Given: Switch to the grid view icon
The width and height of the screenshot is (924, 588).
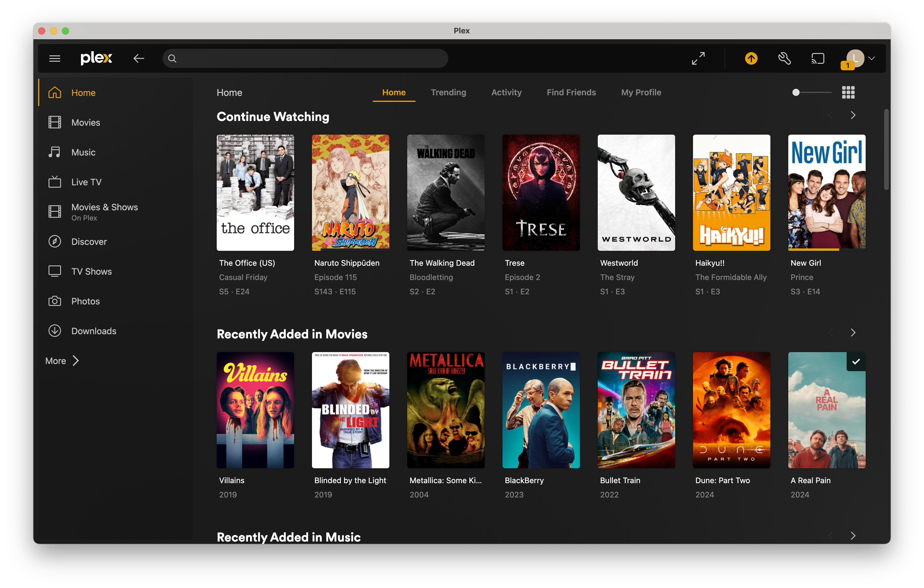Looking at the screenshot, I should (x=848, y=93).
